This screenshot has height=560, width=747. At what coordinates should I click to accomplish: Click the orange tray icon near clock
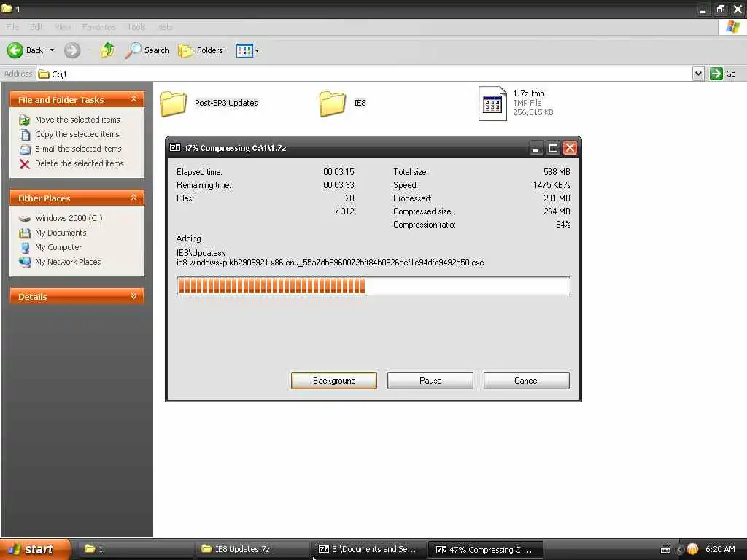tap(692, 549)
